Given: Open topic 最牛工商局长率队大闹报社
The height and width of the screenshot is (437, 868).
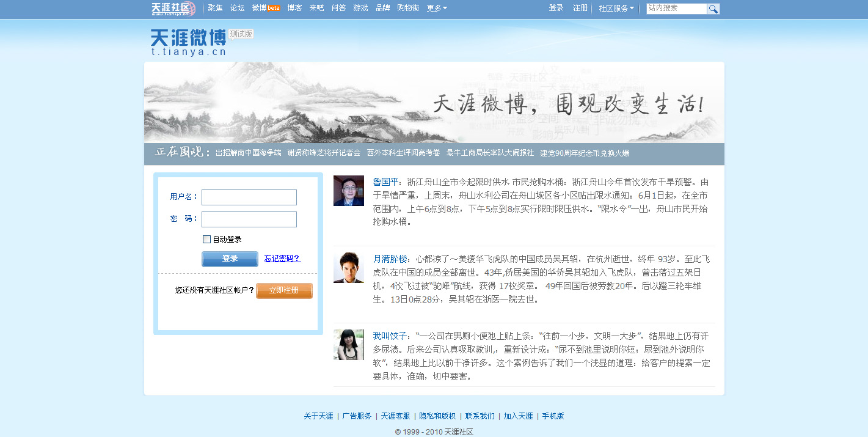Looking at the screenshot, I should [x=490, y=153].
